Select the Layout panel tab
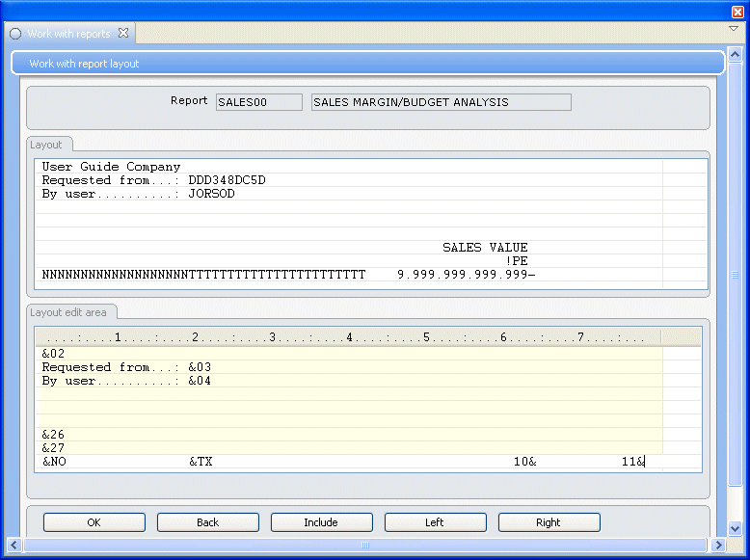Viewport: 750px width, 560px height. (x=46, y=145)
